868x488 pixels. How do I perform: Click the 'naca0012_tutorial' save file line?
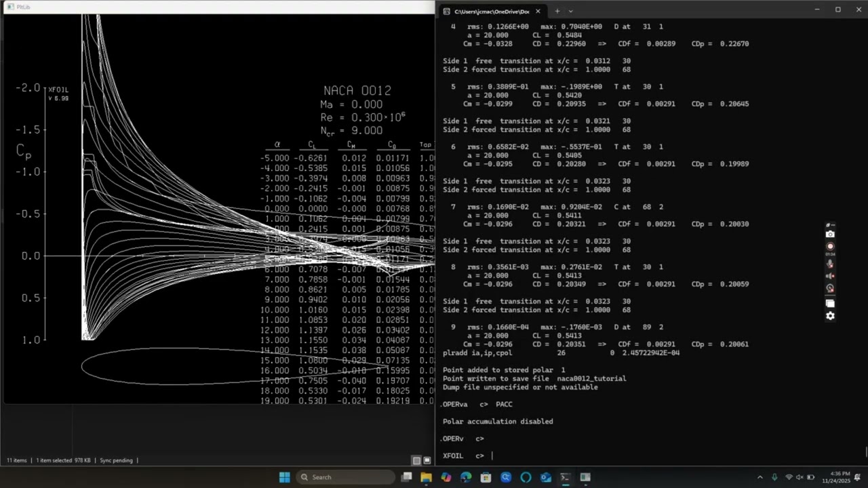[x=534, y=378]
